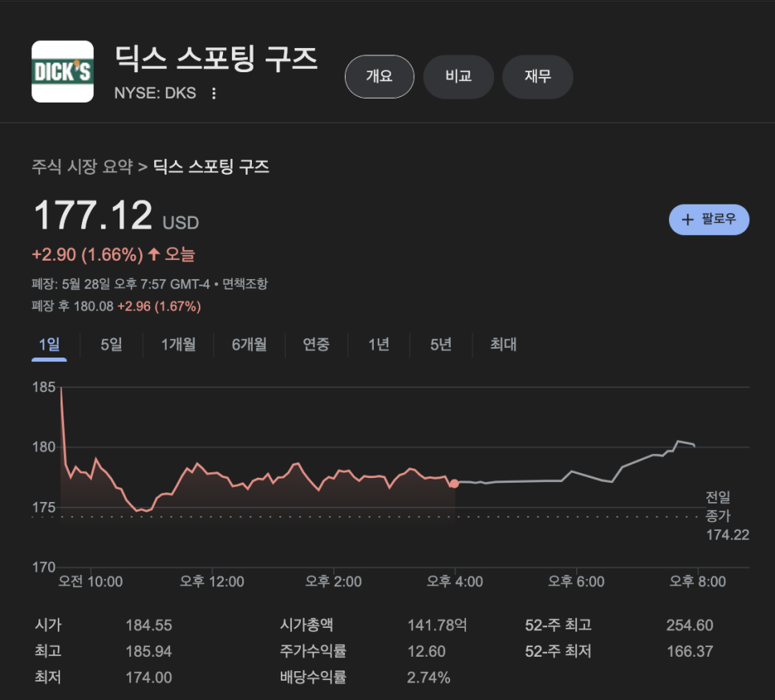Click the 팔로우 follow button
The image size is (775, 700).
(x=708, y=220)
